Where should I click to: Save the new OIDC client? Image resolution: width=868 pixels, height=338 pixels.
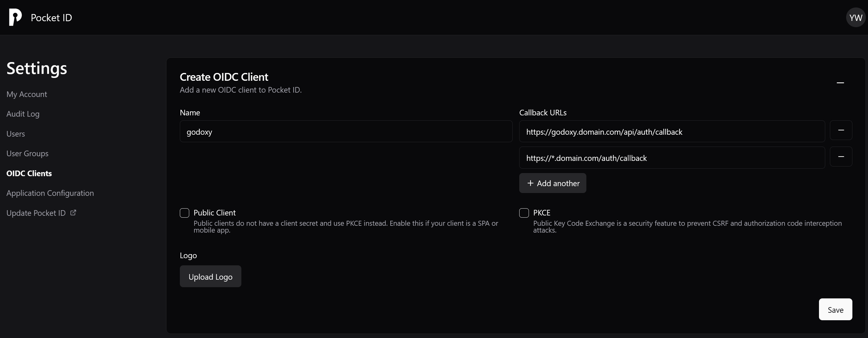point(835,309)
